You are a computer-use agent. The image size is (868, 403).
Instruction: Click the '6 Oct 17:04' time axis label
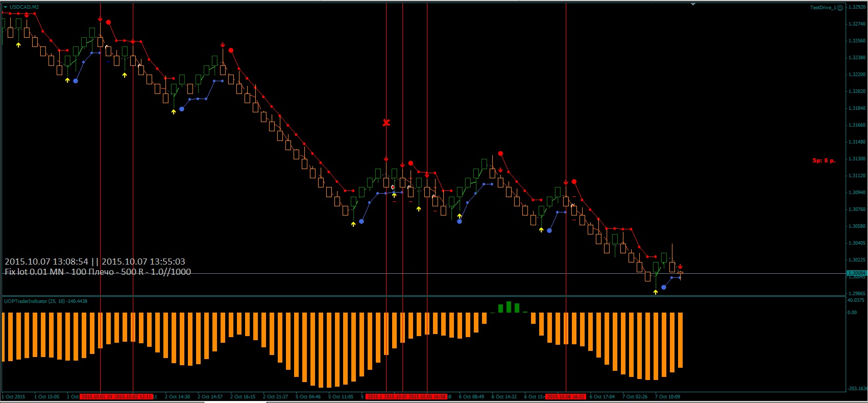(602, 396)
